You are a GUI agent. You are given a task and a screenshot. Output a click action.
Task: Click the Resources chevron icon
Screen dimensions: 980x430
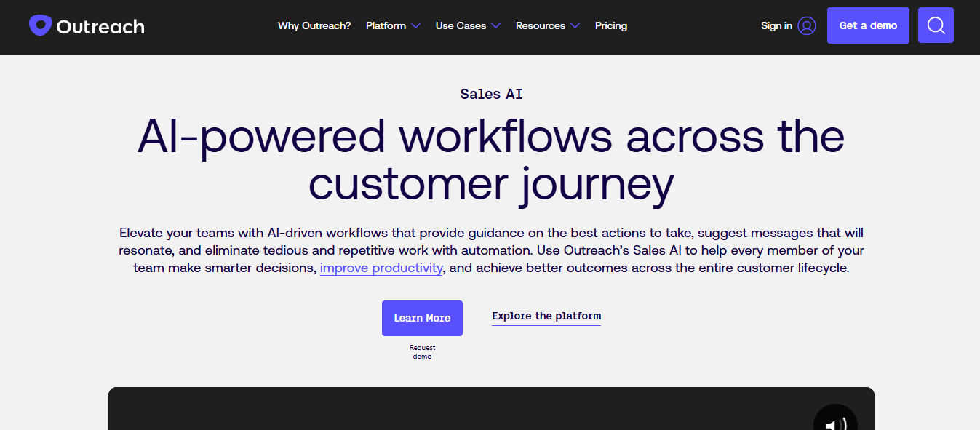(x=575, y=25)
